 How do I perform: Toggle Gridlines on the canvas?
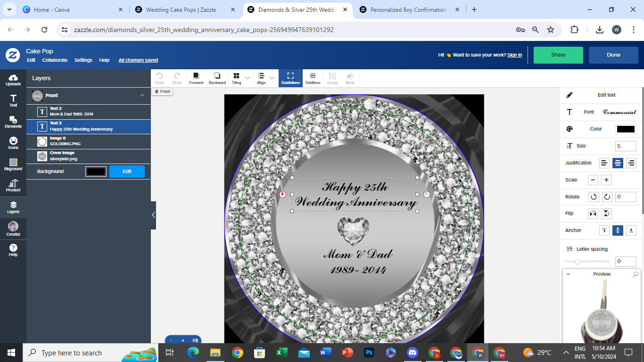[313, 78]
